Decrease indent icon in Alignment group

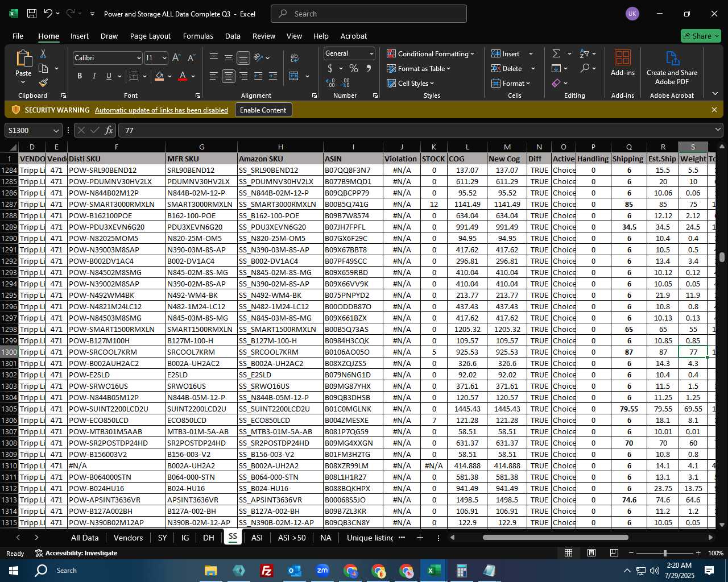point(258,76)
